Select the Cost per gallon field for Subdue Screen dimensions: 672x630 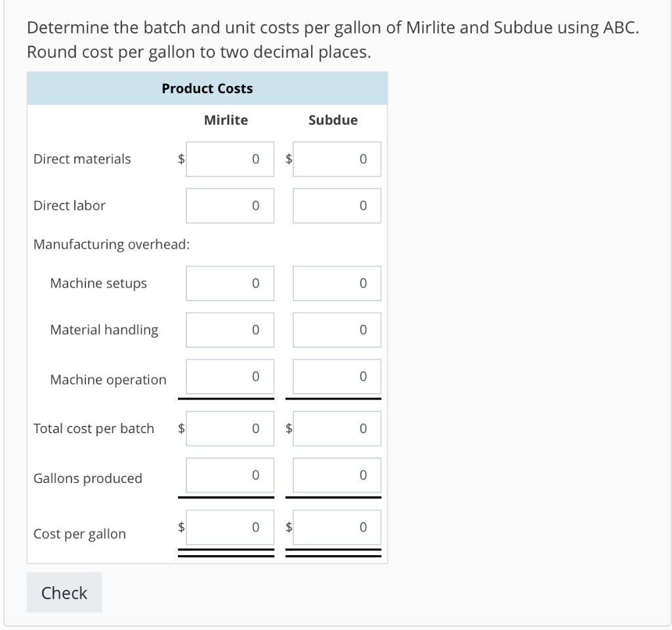click(x=337, y=526)
